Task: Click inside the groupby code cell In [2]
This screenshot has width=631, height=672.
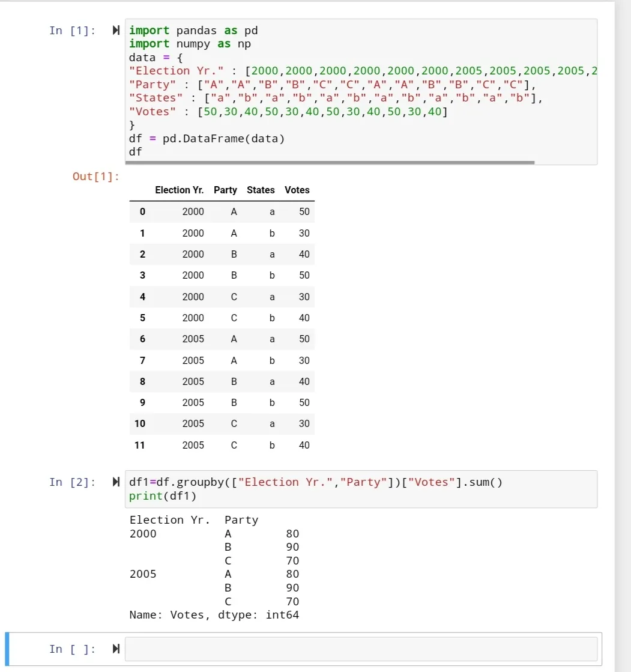Action: [361, 489]
